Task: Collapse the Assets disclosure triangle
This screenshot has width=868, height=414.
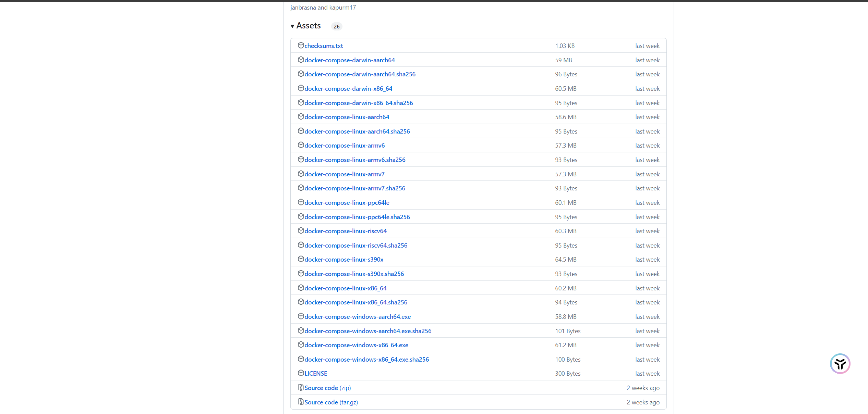Action: pyautogui.click(x=292, y=26)
